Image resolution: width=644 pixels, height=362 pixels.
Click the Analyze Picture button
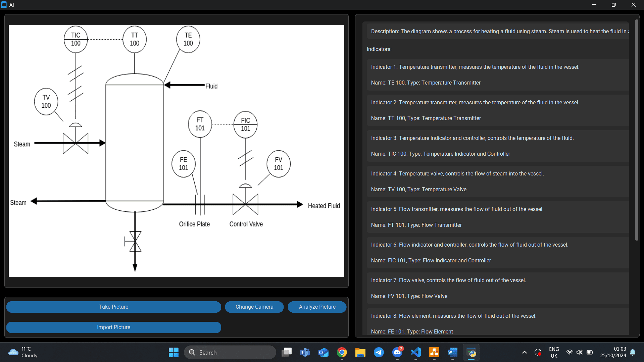pos(317,307)
